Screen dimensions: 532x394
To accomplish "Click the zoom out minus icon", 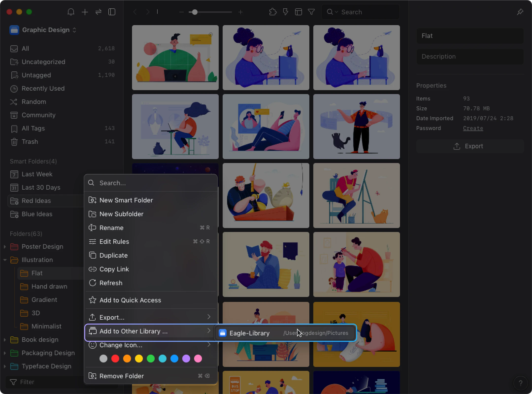I will tap(182, 12).
